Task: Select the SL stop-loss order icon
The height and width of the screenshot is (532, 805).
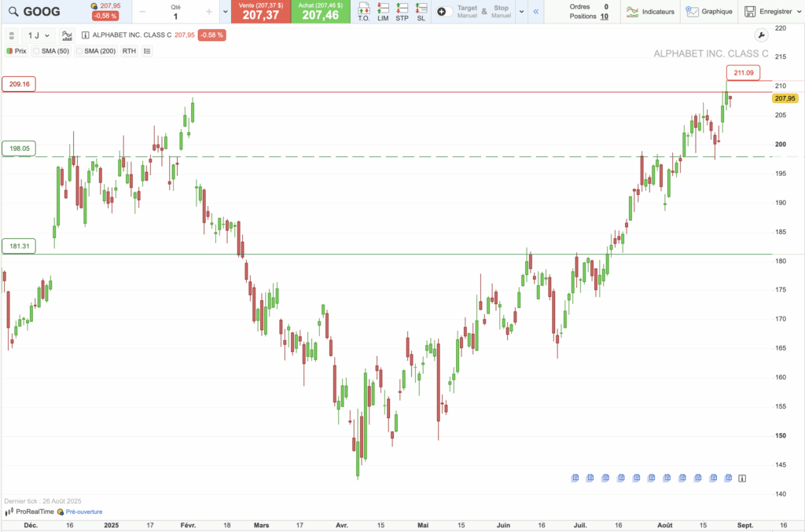Action: 421,12
